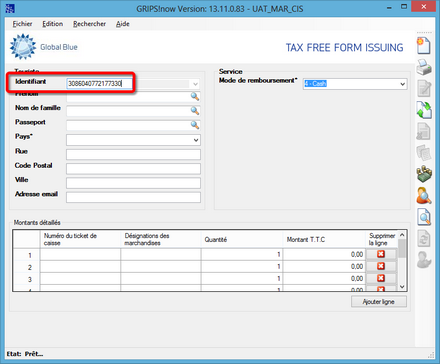The image size is (440, 364).
Task: Click into the Identifiant input field
Action: tap(99, 84)
